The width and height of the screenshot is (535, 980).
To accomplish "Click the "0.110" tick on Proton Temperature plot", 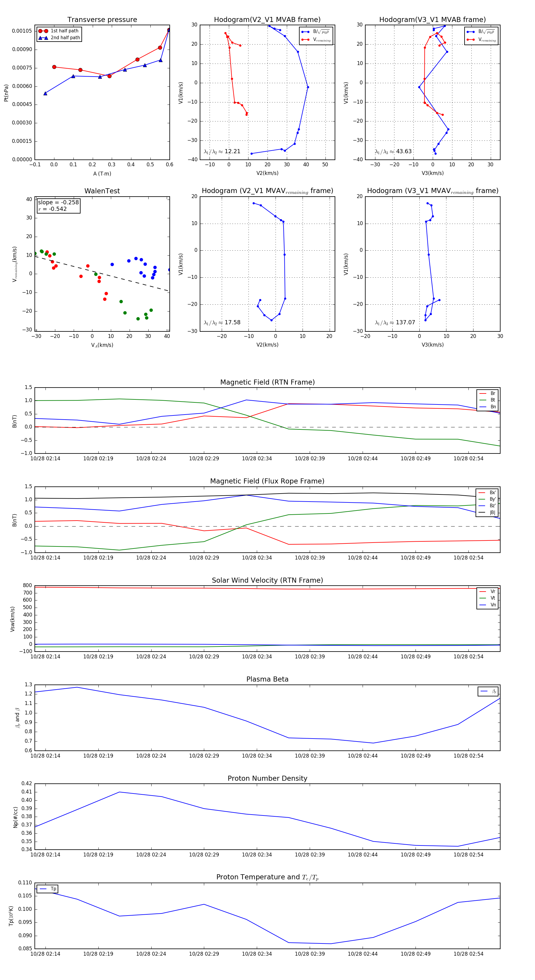I will pos(25,882).
